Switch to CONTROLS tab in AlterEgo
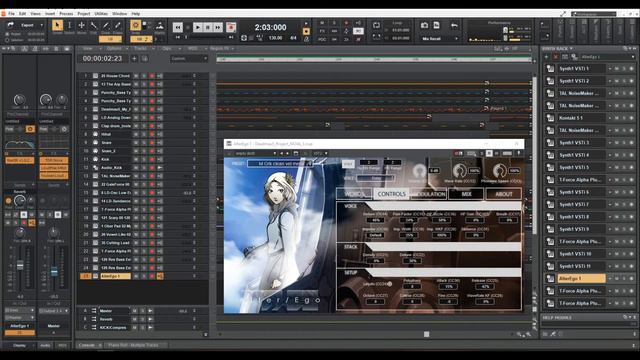 pyautogui.click(x=391, y=194)
